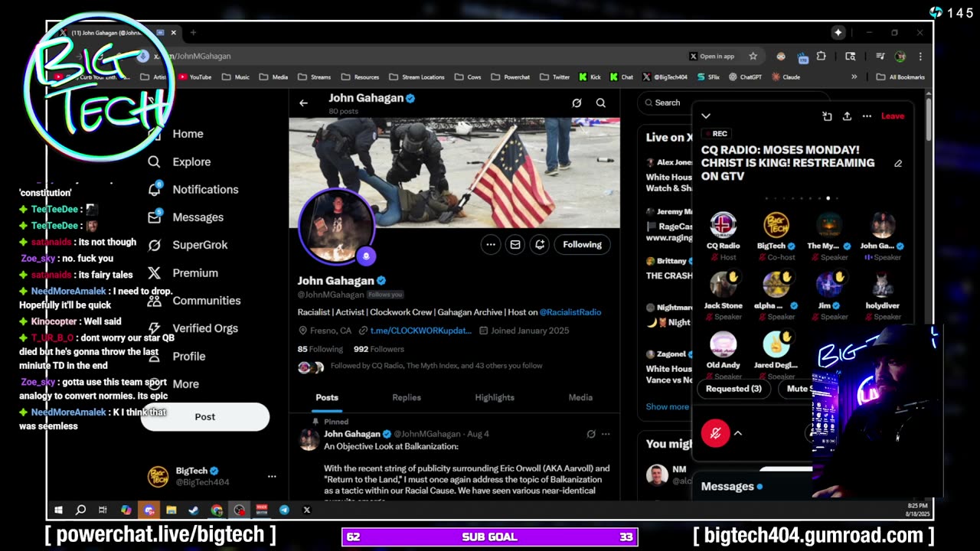This screenshot has width=980, height=551.
Task: Toggle the Space microphone mute button
Action: [716, 433]
